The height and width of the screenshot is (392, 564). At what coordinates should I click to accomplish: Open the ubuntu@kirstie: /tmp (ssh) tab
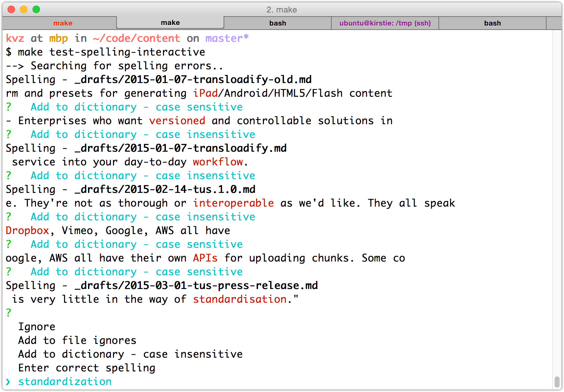coord(385,23)
